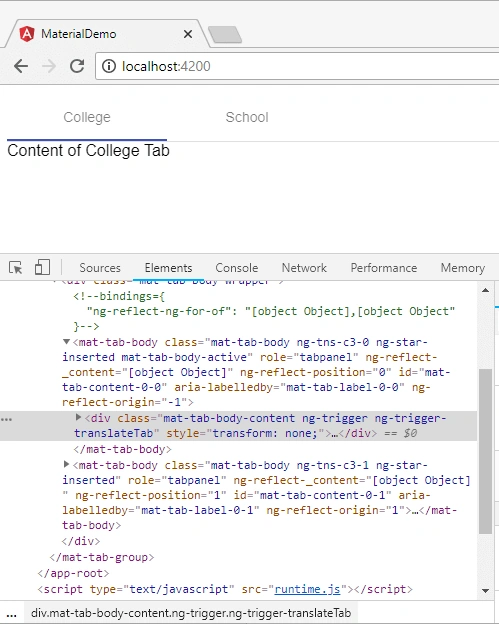The image size is (499, 624).
Task: Toggle the device toolbar icon
Action: 42,267
